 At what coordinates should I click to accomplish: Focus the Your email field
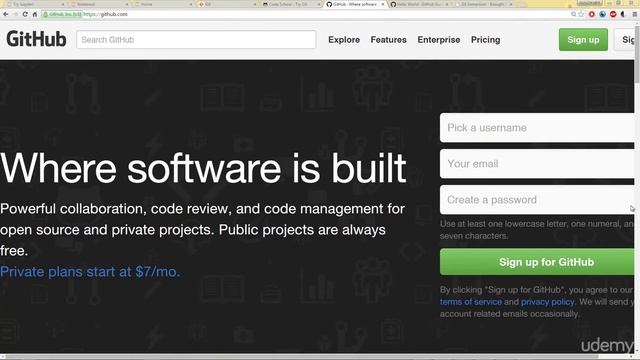pyautogui.click(x=537, y=164)
